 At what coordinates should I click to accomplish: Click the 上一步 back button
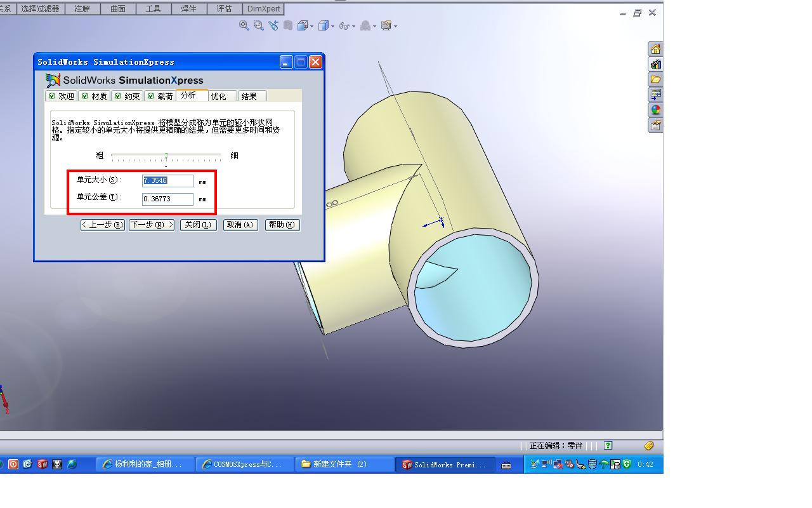pos(103,225)
